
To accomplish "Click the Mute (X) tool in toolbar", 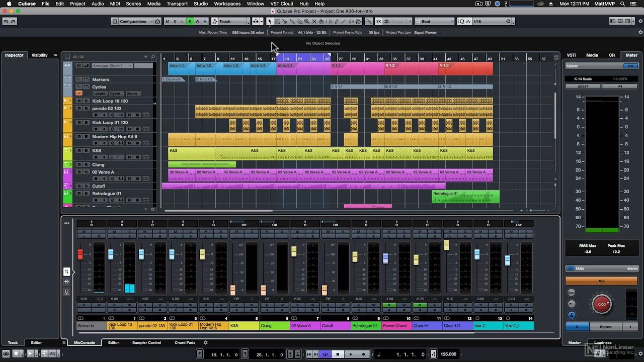I will pos(314,22).
